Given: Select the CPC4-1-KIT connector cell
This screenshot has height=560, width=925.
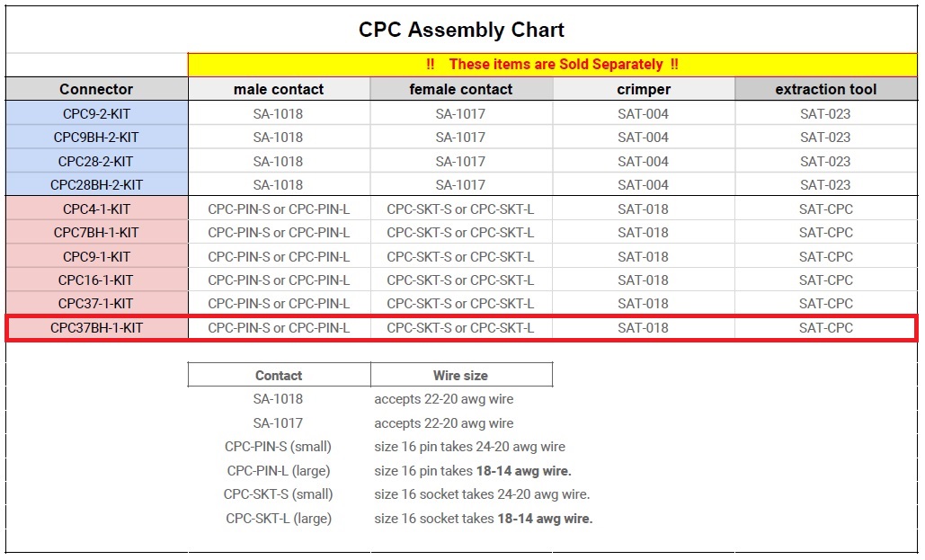Looking at the screenshot, I should [x=96, y=209].
